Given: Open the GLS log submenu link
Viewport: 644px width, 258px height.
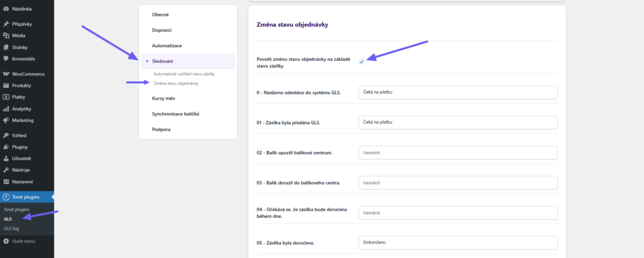Looking at the screenshot, I should click(11, 228).
